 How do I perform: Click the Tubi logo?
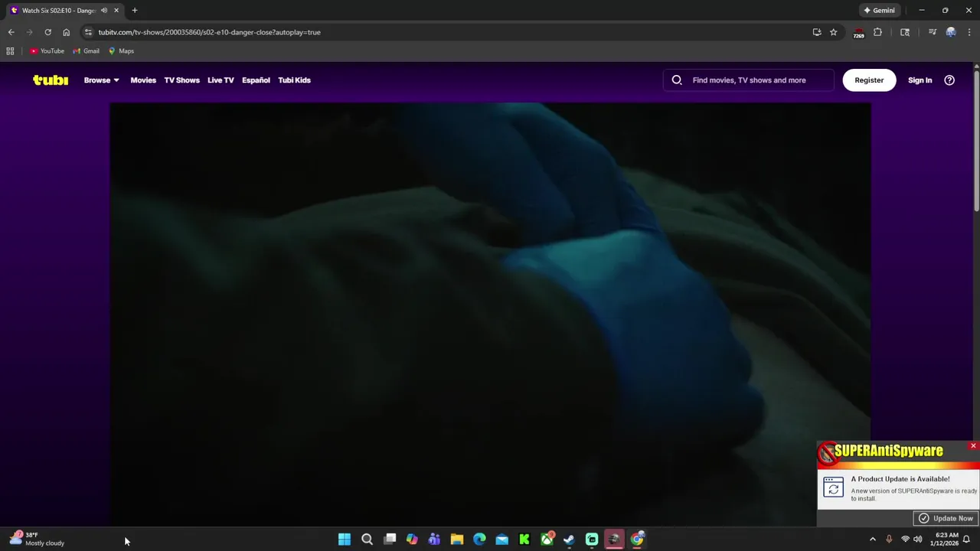[x=51, y=80]
